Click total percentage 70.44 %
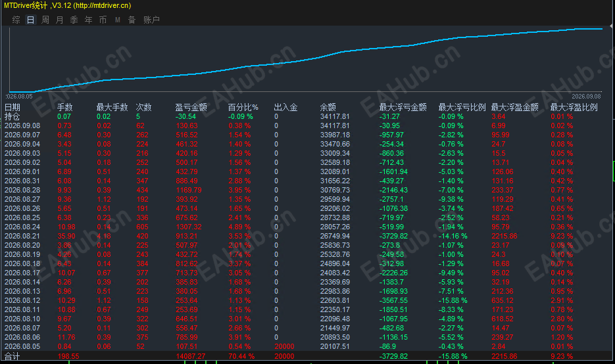615x364 pixels. pyautogui.click(x=241, y=357)
